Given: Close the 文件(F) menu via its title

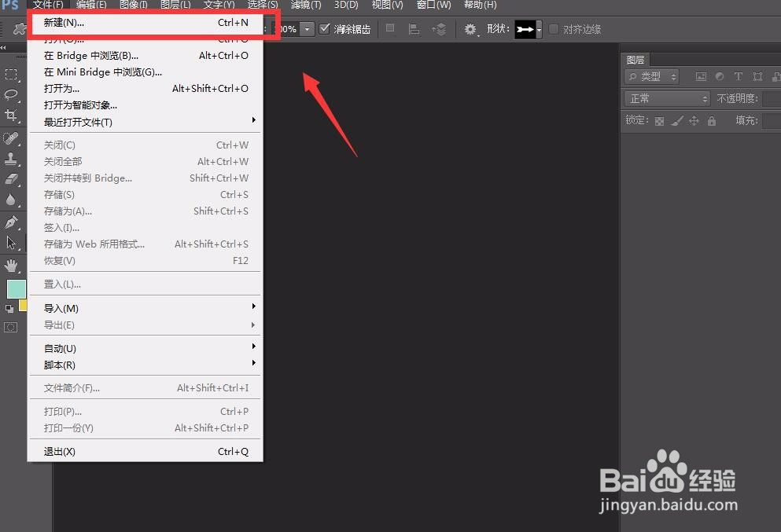Looking at the screenshot, I should [x=48, y=5].
